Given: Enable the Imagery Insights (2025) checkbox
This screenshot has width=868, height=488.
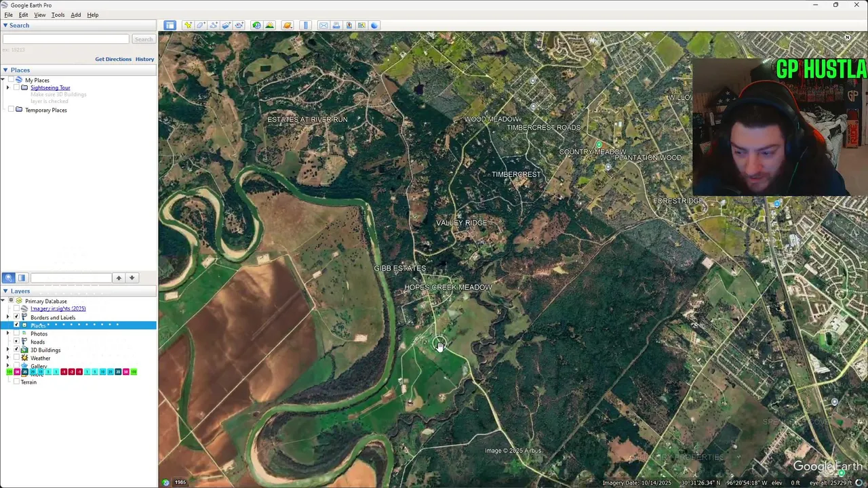Looking at the screenshot, I should pos(16,308).
